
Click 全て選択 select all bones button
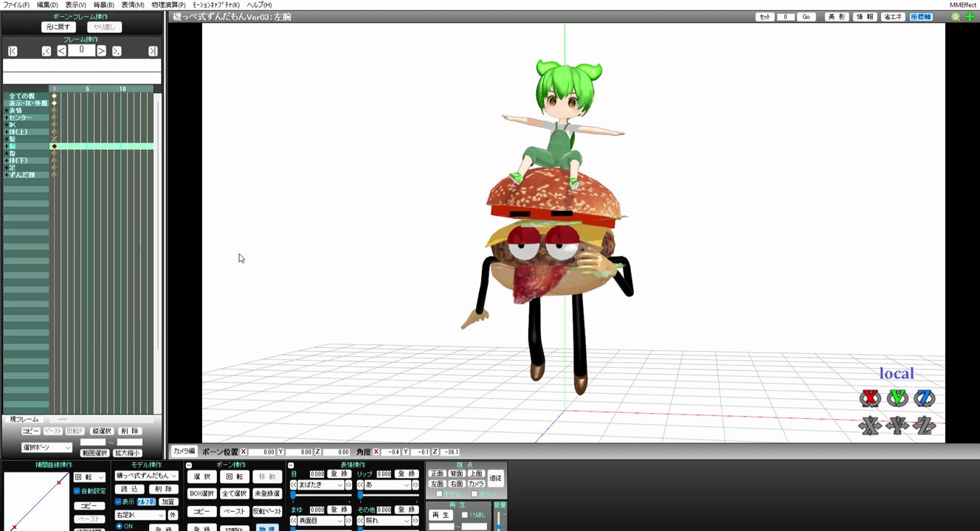tap(235, 493)
